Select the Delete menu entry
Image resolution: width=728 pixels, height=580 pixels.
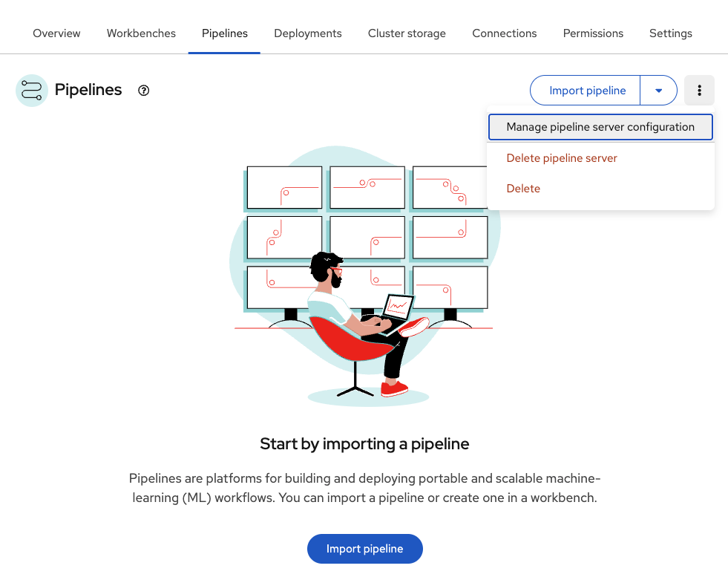point(523,189)
